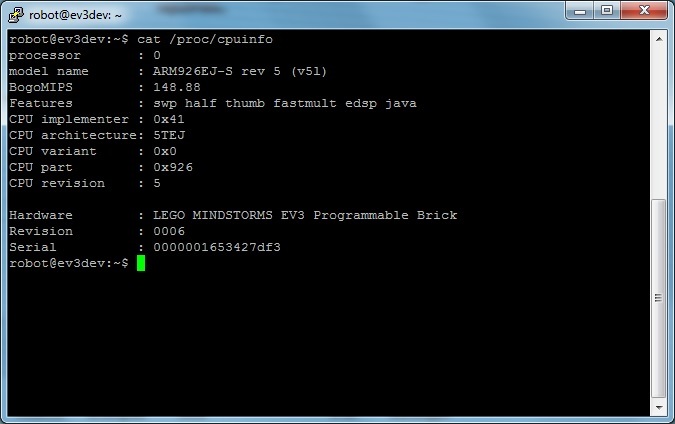
Task: Click the last robot@ev3dev prompt
Action: pyautogui.click(x=68, y=263)
